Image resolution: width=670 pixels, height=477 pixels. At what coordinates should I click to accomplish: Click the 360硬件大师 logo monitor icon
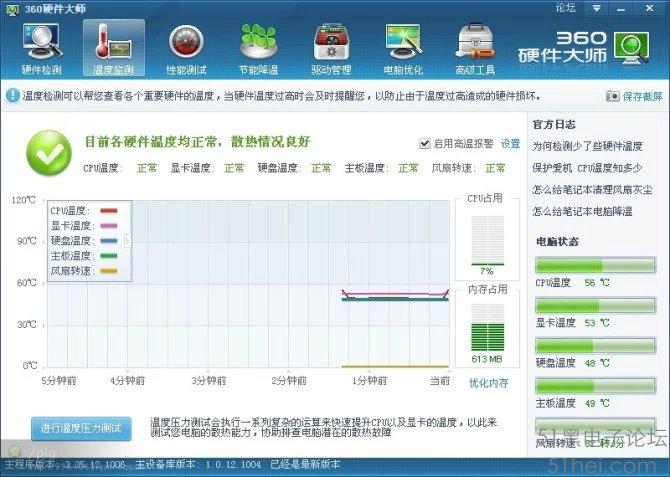pyautogui.click(x=632, y=48)
